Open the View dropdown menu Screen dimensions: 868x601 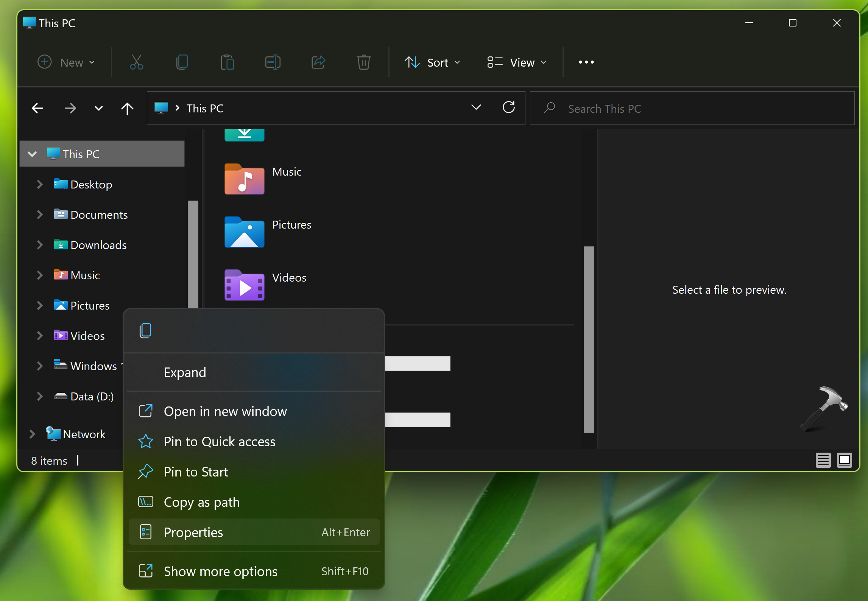click(x=517, y=62)
